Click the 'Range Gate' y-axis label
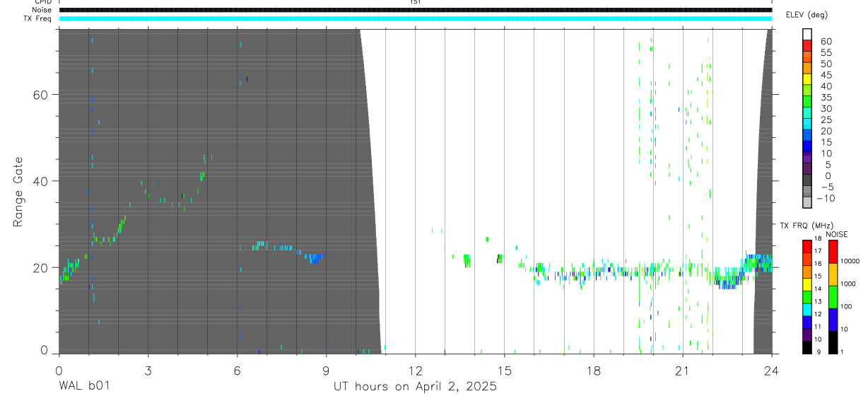Viewport: 868px width, 401px height. click(x=18, y=192)
